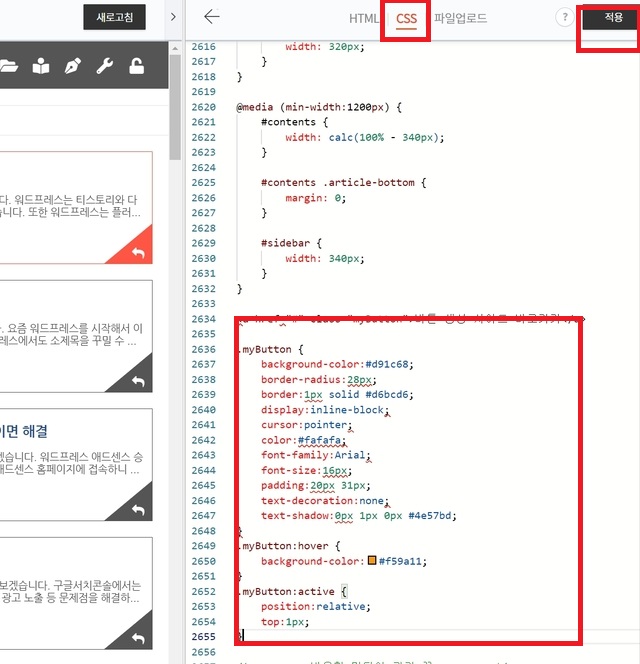Click the text-shadow line with #4e57bd

click(359, 516)
